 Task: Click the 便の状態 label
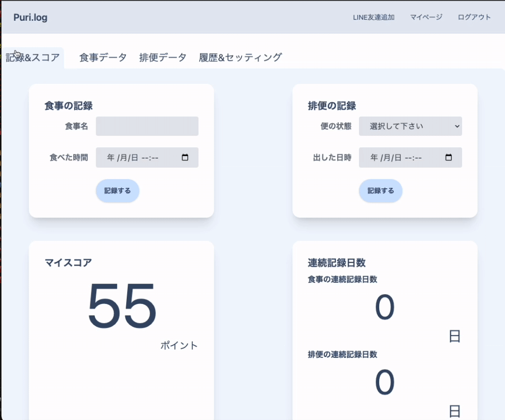336,126
